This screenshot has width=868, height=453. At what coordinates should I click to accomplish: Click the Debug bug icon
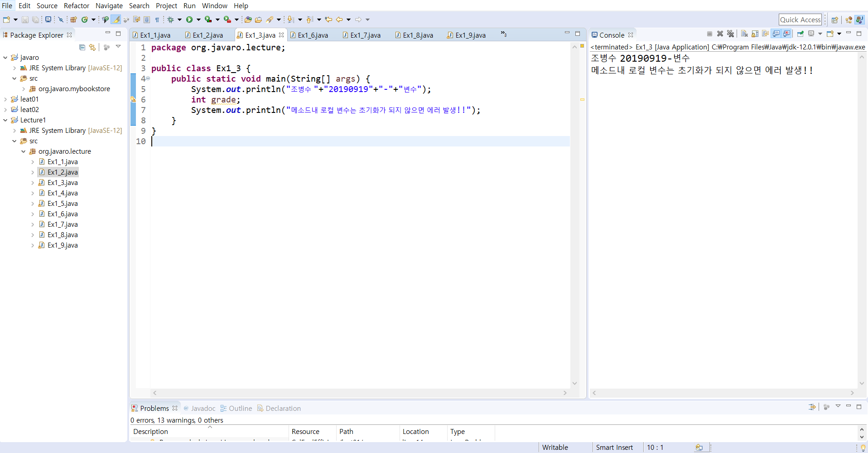(171, 19)
